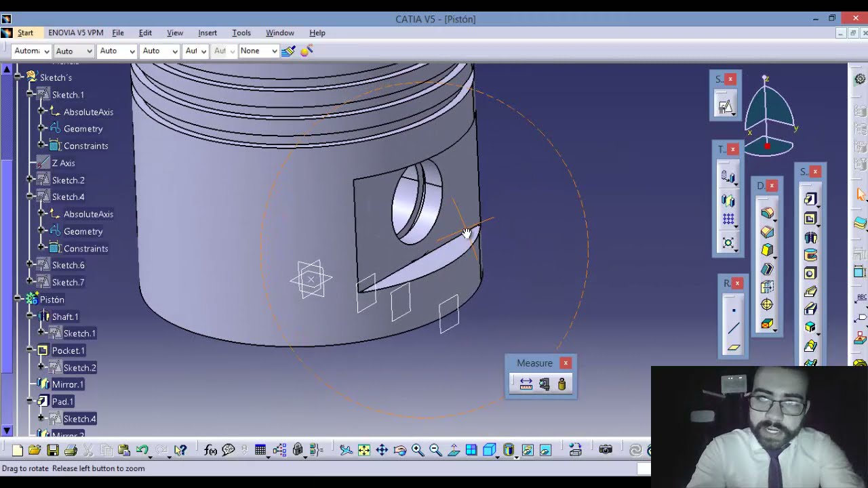Click the New document icon

click(x=18, y=450)
